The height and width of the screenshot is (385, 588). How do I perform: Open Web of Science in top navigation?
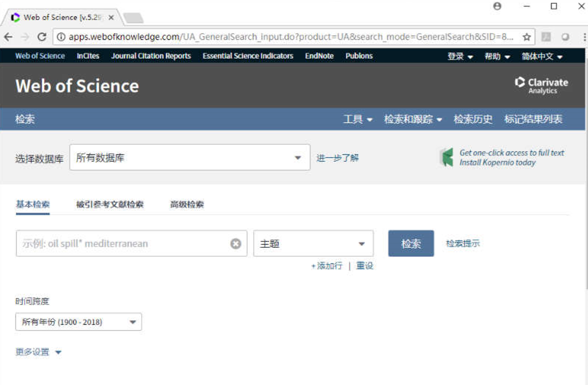[x=40, y=56]
